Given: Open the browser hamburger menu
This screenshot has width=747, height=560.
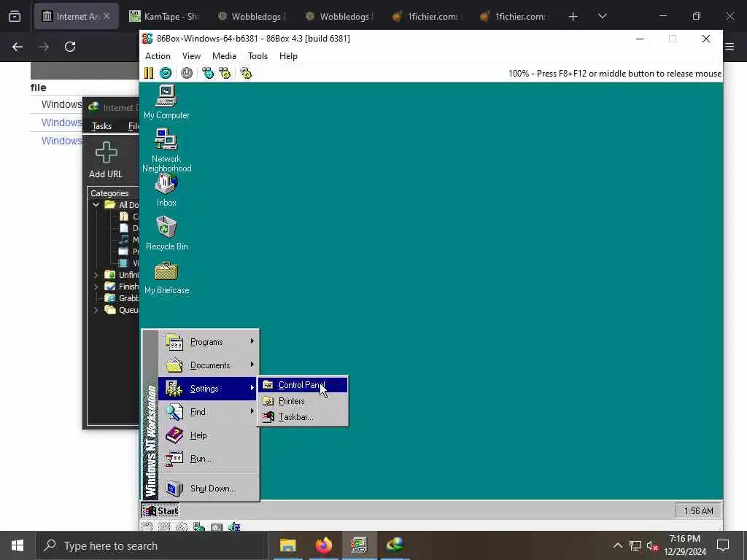Looking at the screenshot, I should pyautogui.click(x=729, y=47).
